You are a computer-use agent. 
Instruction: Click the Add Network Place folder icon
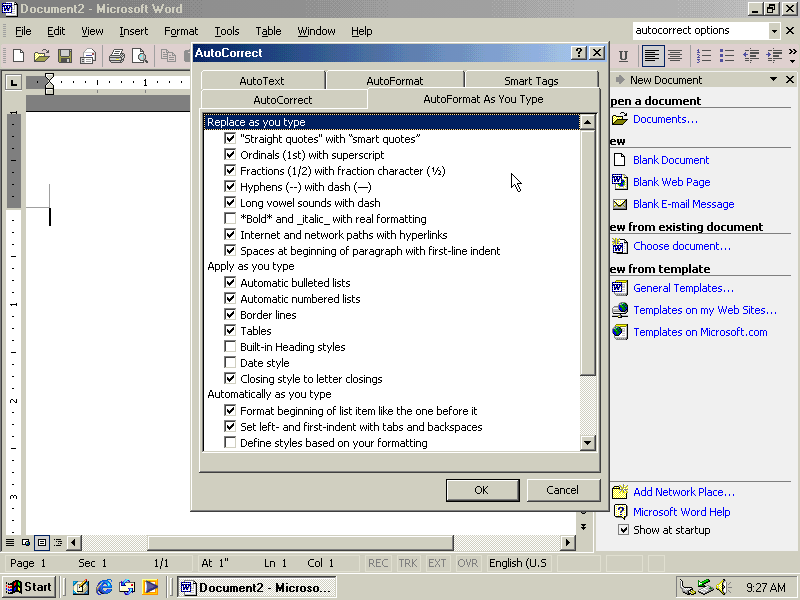[619, 491]
